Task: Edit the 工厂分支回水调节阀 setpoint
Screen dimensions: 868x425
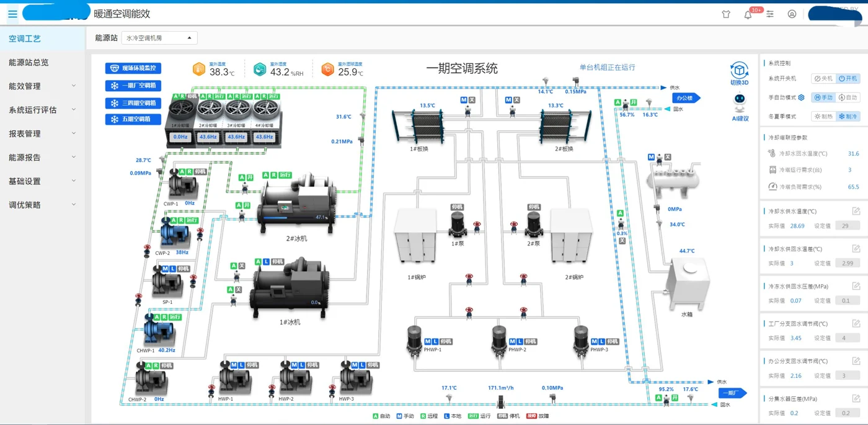Action: click(856, 323)
